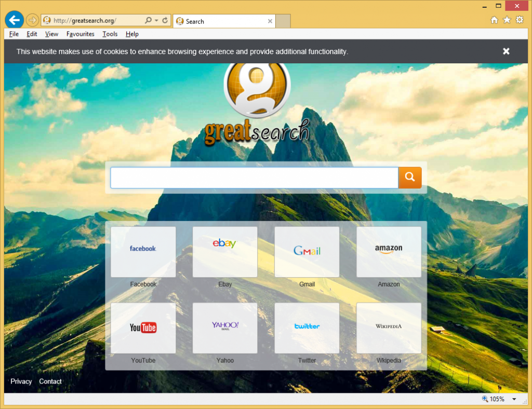
Task: Open the Wikipedia shortcut tile
Action: pos(389,328)
